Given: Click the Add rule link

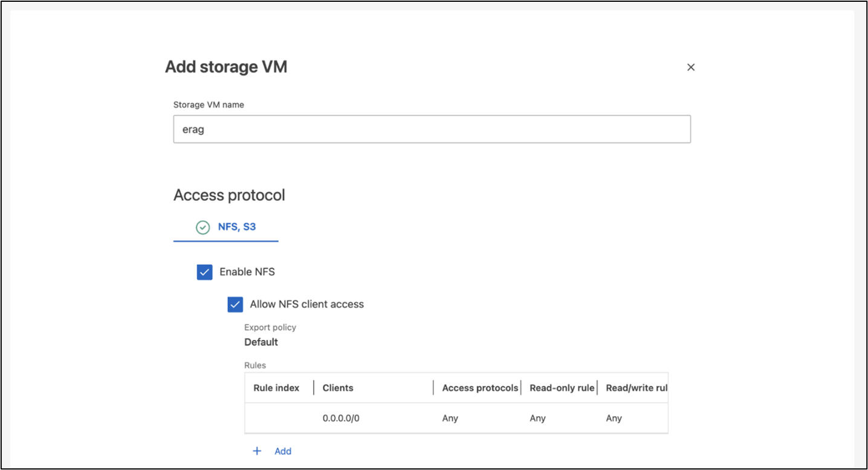Looking at the screenshot, I should coord(283,451).
